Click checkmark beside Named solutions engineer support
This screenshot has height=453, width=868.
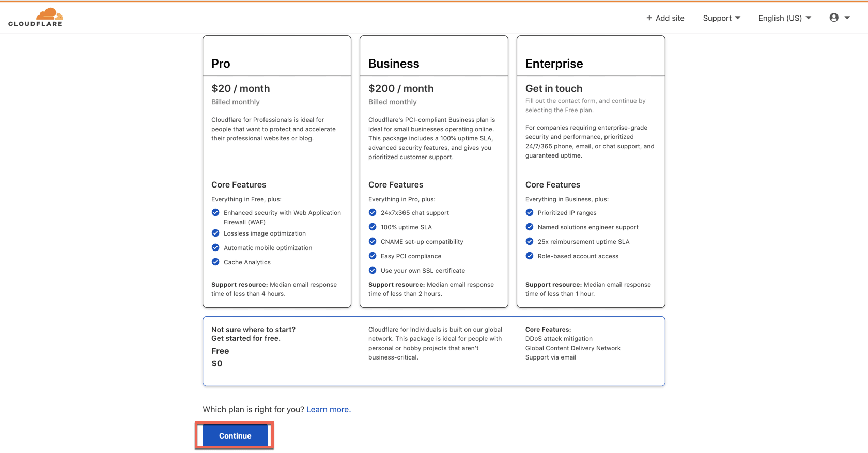[530, 227]
